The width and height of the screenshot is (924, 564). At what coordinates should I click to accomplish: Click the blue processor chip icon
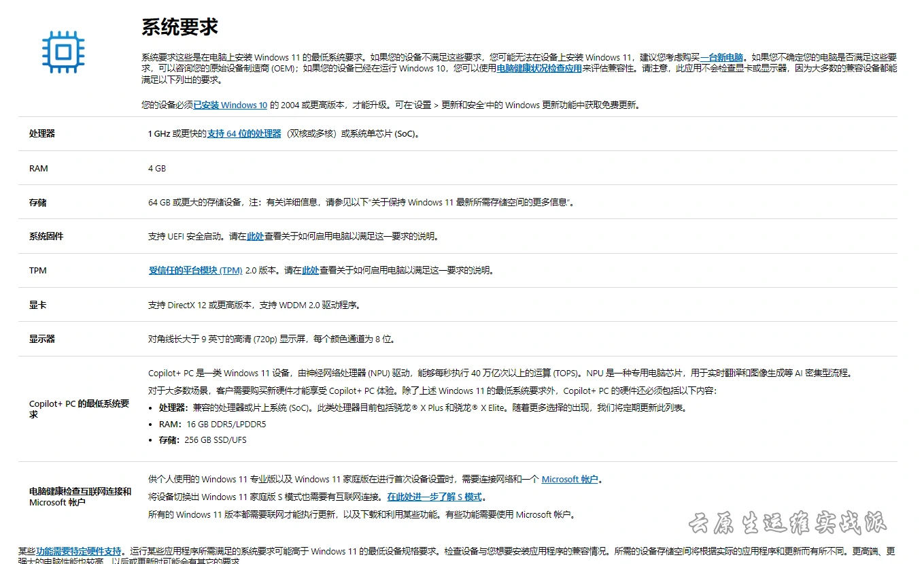point(63,51)
